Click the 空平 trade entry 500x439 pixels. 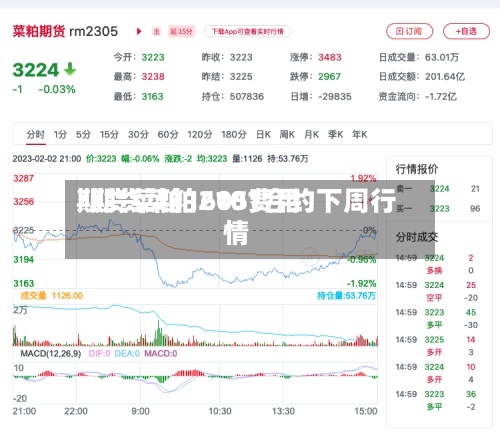click(434, 298)
